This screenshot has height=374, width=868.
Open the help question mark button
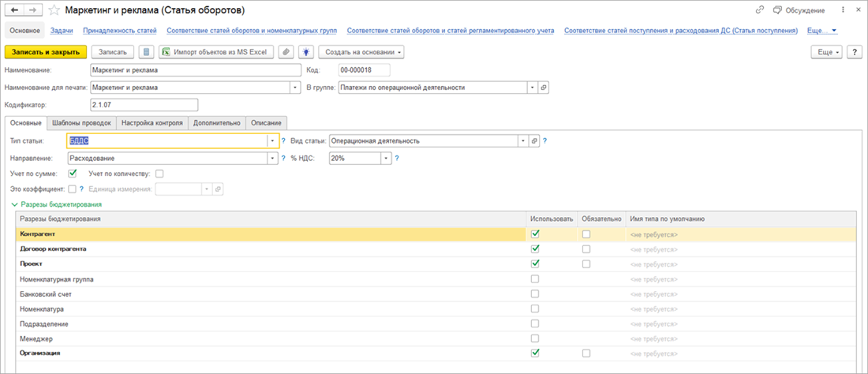[855, 52]
